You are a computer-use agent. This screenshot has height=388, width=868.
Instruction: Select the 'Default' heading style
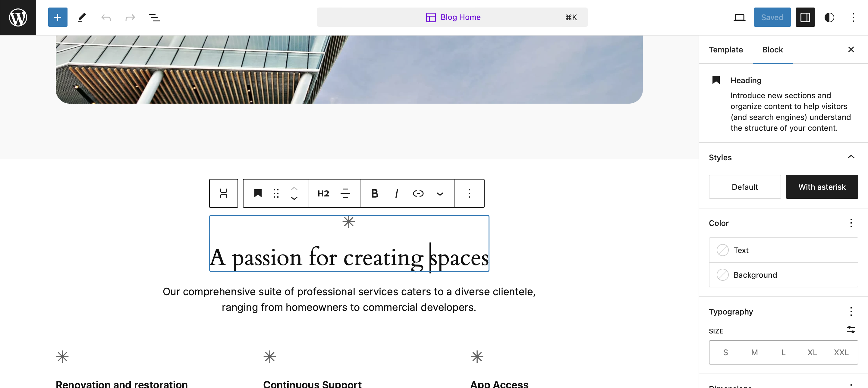tap(744, 186)
